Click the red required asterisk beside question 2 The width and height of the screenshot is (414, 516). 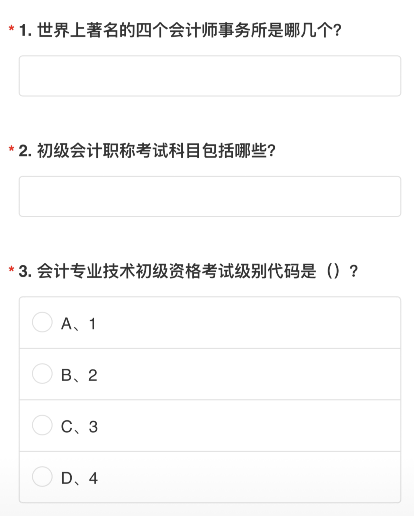point(11,149)
